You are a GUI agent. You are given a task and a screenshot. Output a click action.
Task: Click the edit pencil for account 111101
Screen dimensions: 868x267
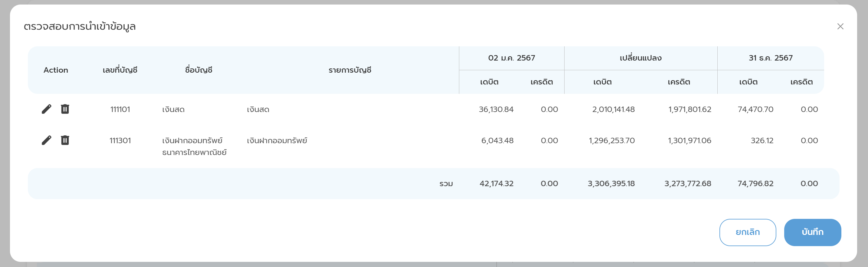(47, 109)
